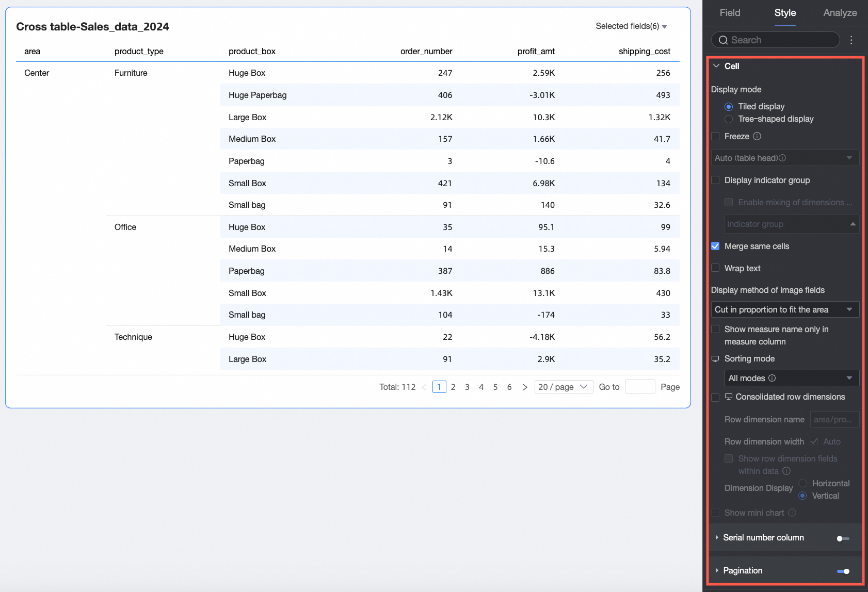Select Tiled display radio button
Viewport: 868px width, 592px height.
coord(729,107)
